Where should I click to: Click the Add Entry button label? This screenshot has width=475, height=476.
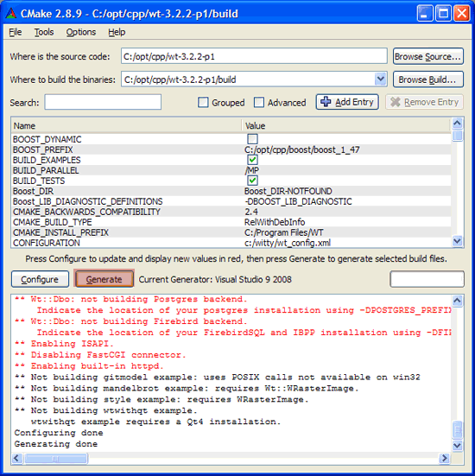tap(354, 102)
